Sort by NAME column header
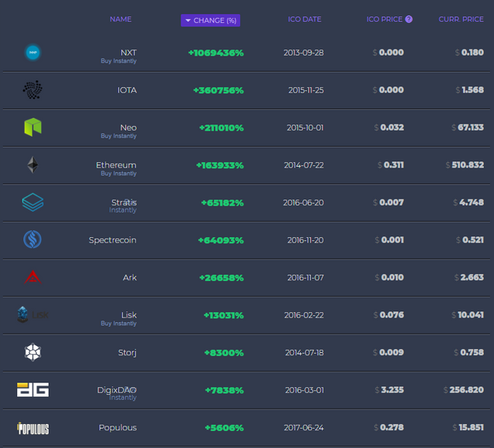494x448 pixels. coord(120,19)
